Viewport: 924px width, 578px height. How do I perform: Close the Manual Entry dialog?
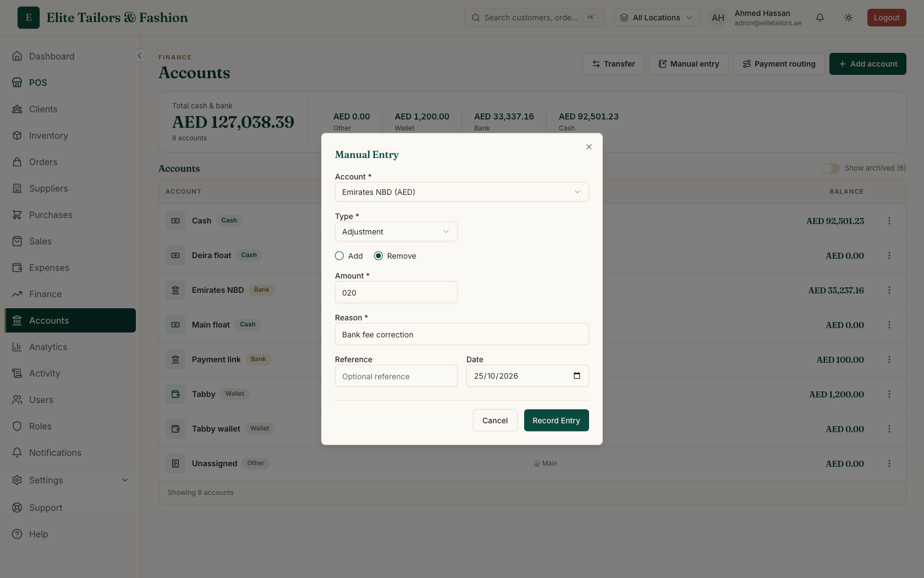click(589, 146)
